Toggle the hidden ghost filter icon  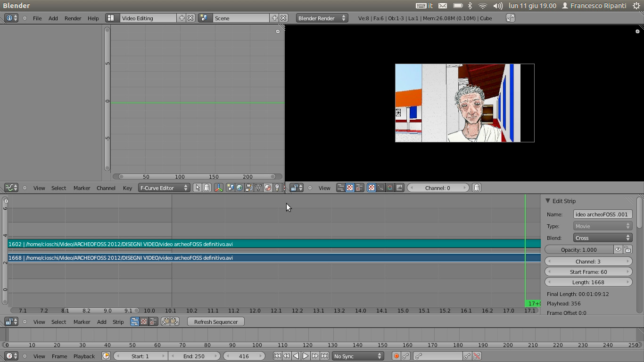(x=206, y=188)
